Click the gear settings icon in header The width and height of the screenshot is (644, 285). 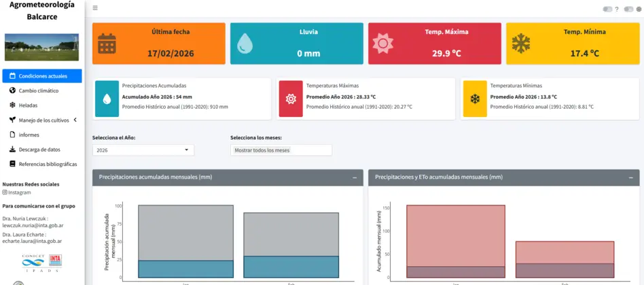click(x=639, y=9)
